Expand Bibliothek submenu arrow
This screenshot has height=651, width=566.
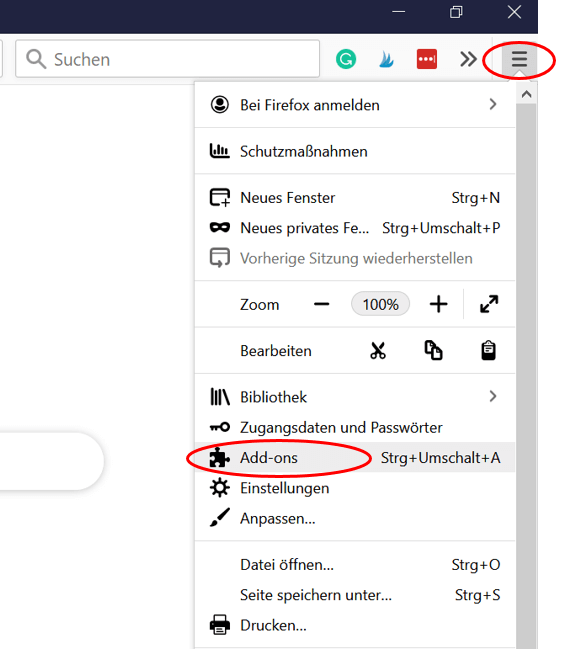point(493,396)
